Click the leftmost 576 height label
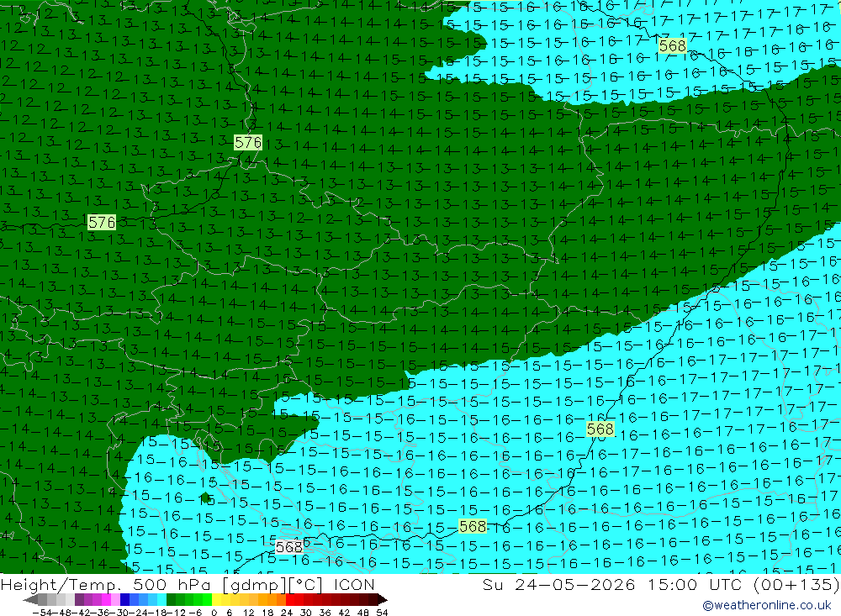The height and width of the screenshot is (616, 841). pyautogui.click(x=102, y=222)
